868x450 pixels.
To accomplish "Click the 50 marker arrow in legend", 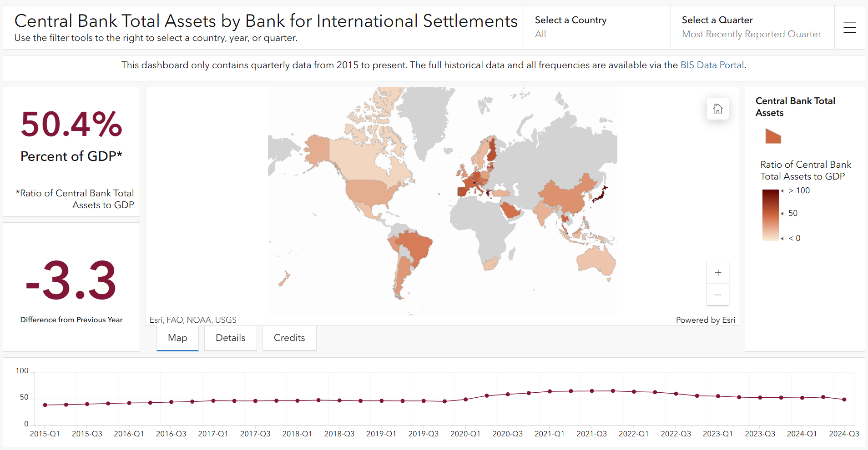I will (x=782, y=214).
